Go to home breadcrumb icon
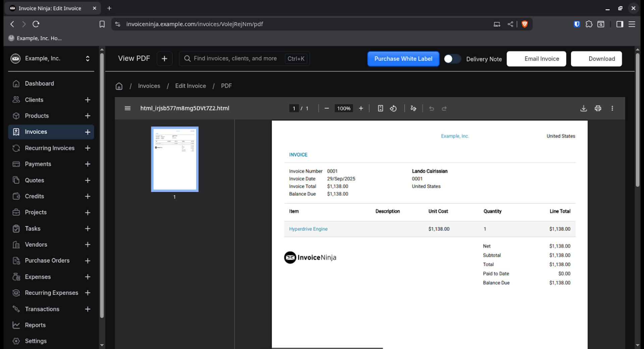Image resolution: width=644 pixels, height=349 pixels. pos(119,86)
